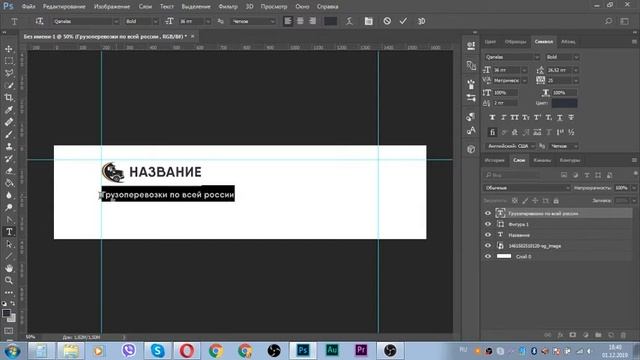Image resolution: width=640 pixels, height=360 pixels.
Task: Hide the Фигура 1 layer
Action: [x=488, y=224]
